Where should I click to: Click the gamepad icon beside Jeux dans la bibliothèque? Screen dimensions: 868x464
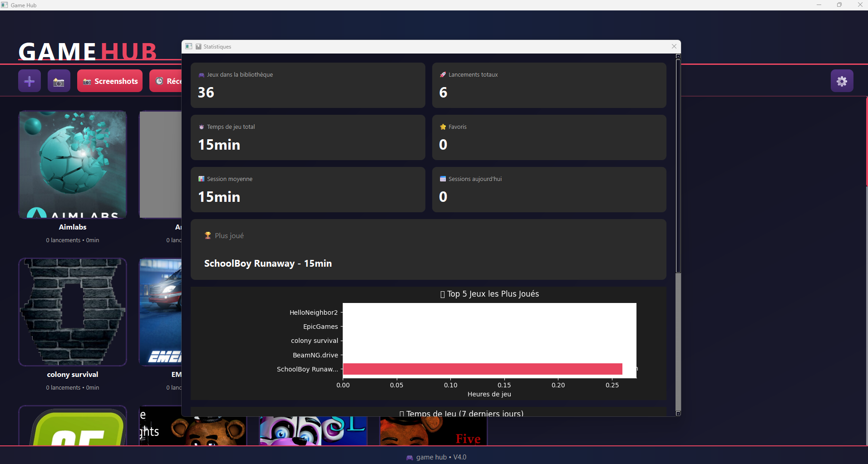[202, 75]
